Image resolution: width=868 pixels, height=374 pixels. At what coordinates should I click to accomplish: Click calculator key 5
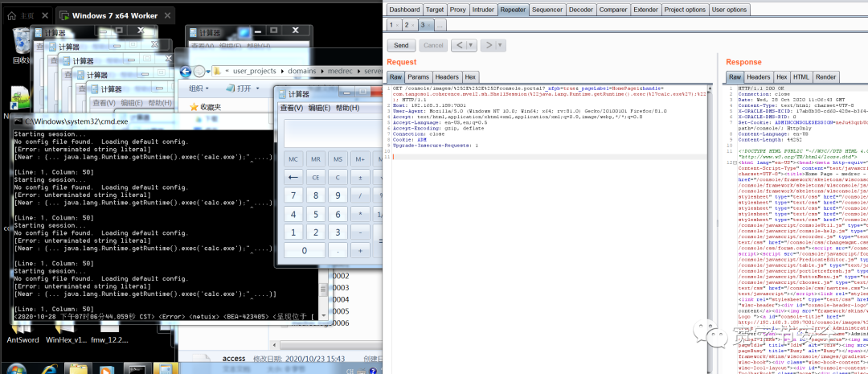[316, 215]
